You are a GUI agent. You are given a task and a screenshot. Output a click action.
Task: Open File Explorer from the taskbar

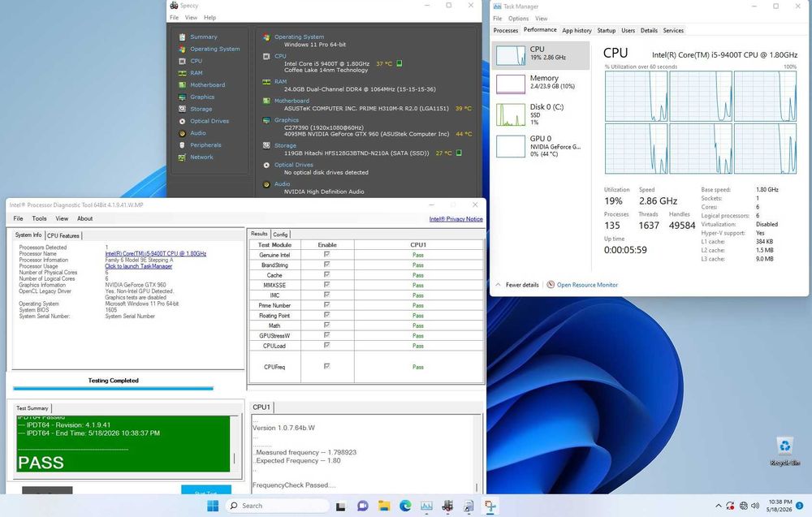(x=384, y=506)
